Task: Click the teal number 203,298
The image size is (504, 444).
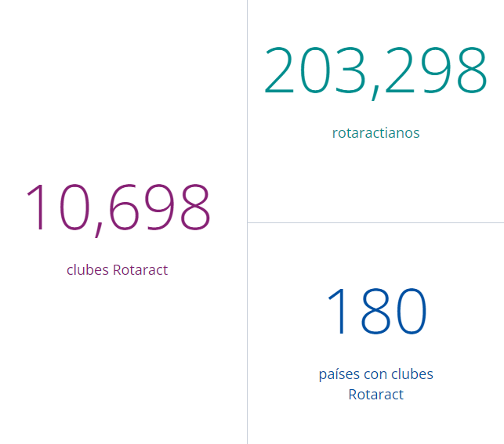Action: point(375,73)
